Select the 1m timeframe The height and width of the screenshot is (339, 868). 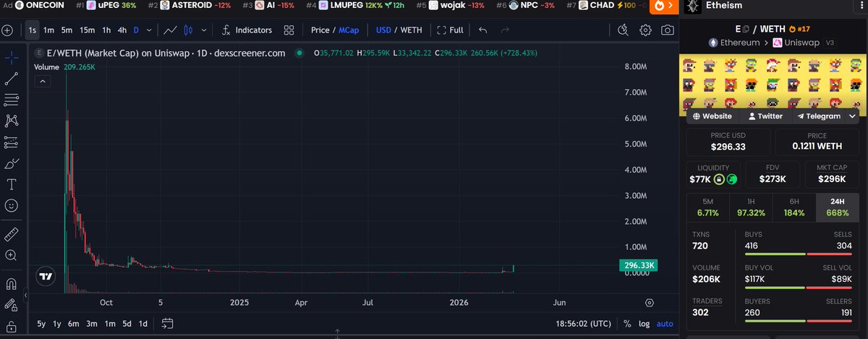pos(48,30)
